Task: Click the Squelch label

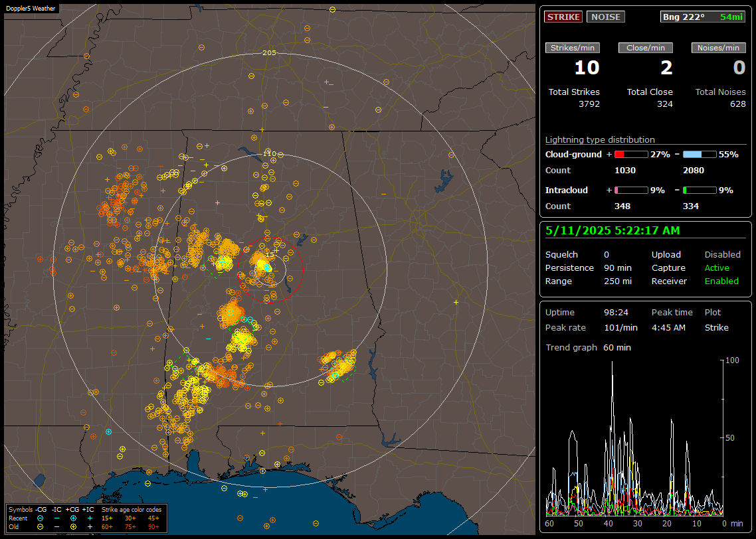Action: pyautogui.click(x=561, y=255)
